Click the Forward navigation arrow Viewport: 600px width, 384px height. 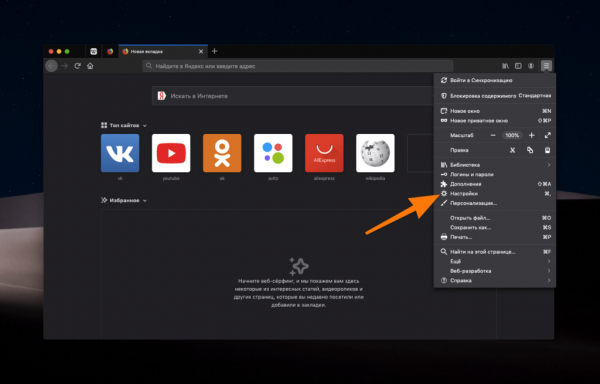click(65, 66)
